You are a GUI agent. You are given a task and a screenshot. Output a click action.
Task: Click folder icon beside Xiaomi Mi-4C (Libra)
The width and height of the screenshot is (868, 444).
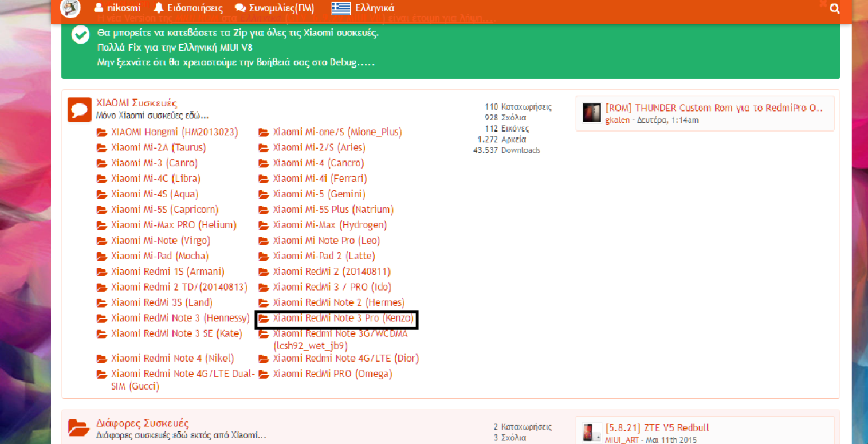tap(102, 179)
